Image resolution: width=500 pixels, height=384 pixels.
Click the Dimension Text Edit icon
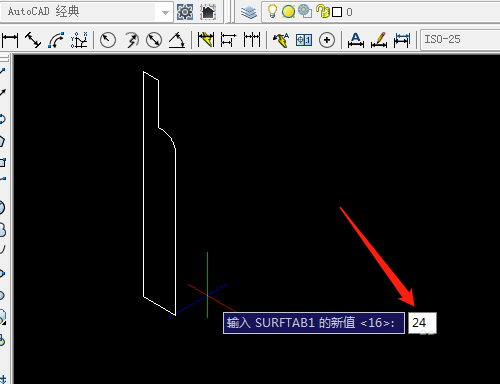(356, 40)
